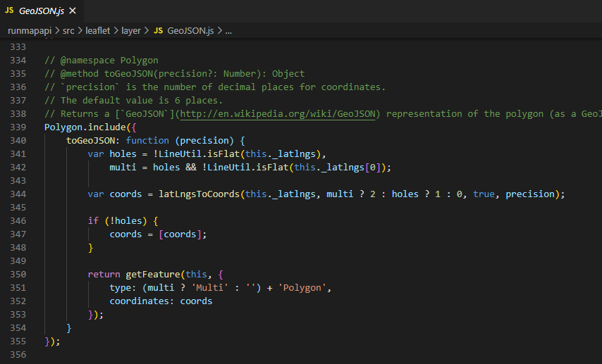Close the GeoJSON.js tab
602x364 pixels.
click(x=73, y=11)
